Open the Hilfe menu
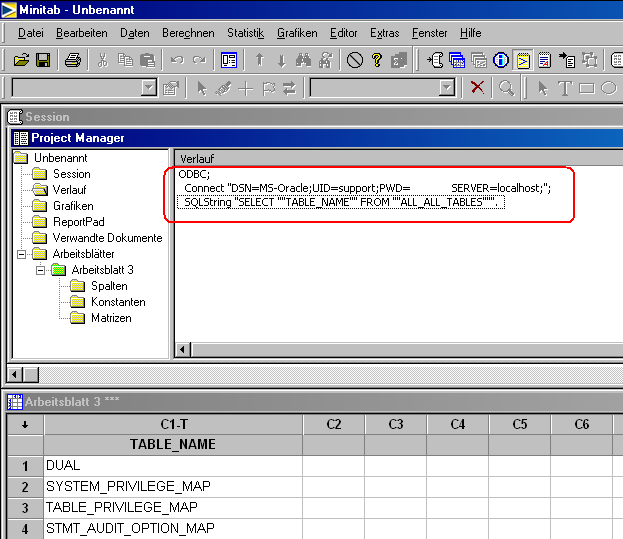The height and width of the screenshot is (539, 623). coord(470,33)
